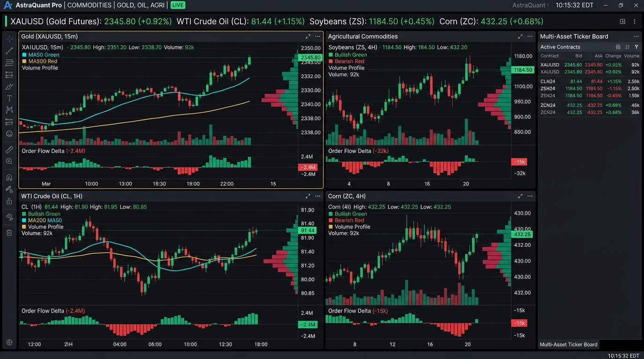Open Gold chart three-dots options menu
This screenshot has height=359, width=644.
318,36
